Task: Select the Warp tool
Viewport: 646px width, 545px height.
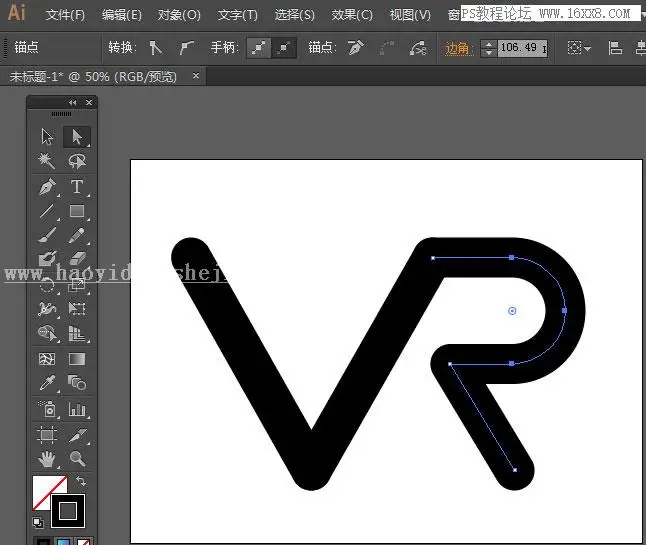Action: tap(47, 309)
